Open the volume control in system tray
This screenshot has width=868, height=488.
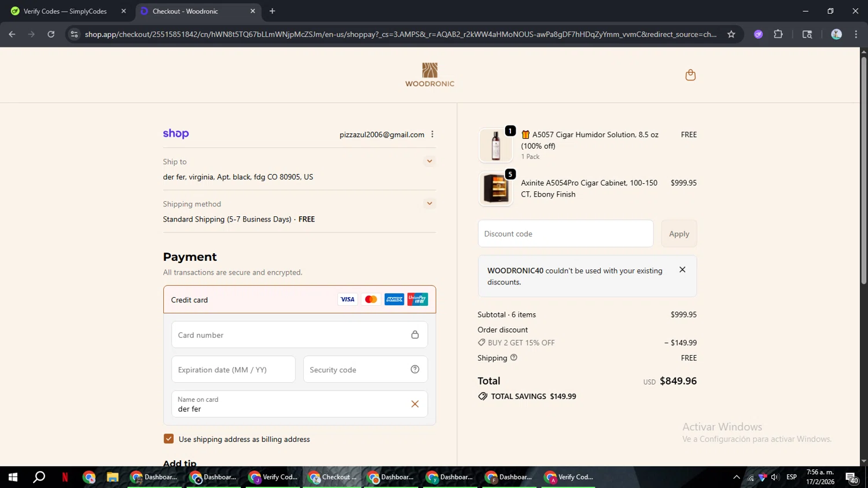click(x=775, y=477)
